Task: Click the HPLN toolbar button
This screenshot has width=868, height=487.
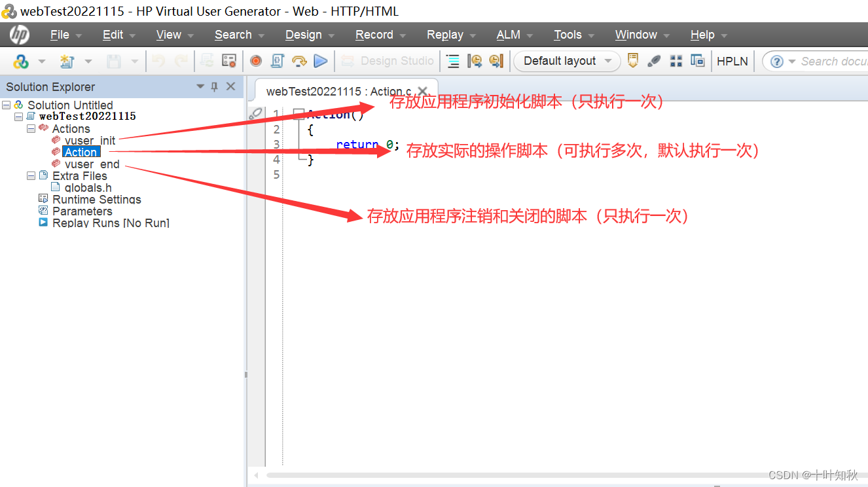Action: pos(732,61)
